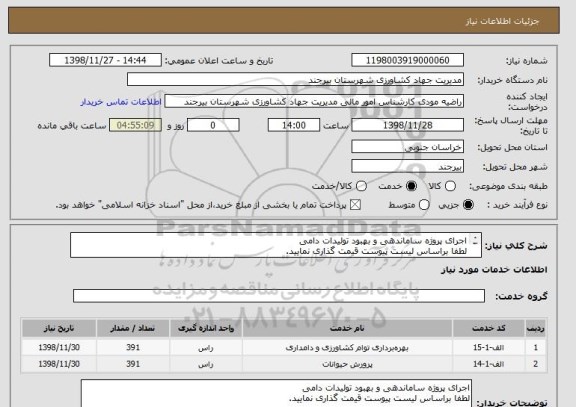576x407 pixels.
Task: Click the quantity 391 in row 1
Action: pyautogui.click(x=133, y=347)
